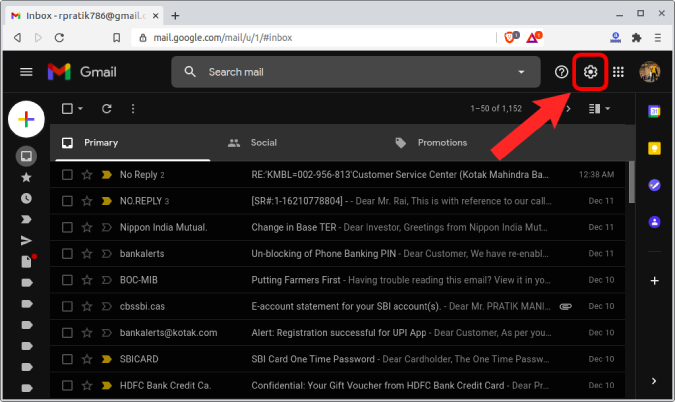The width and height of the screenshot is (675, 402).
Task: Open the E-account statement SBI email
Action: tap(338, 306)
